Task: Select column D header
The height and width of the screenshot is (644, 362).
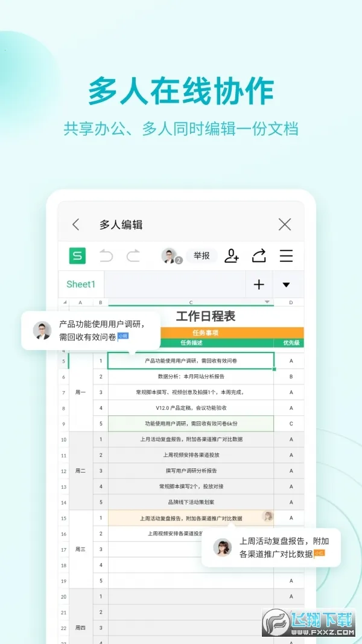Action: 291,302
